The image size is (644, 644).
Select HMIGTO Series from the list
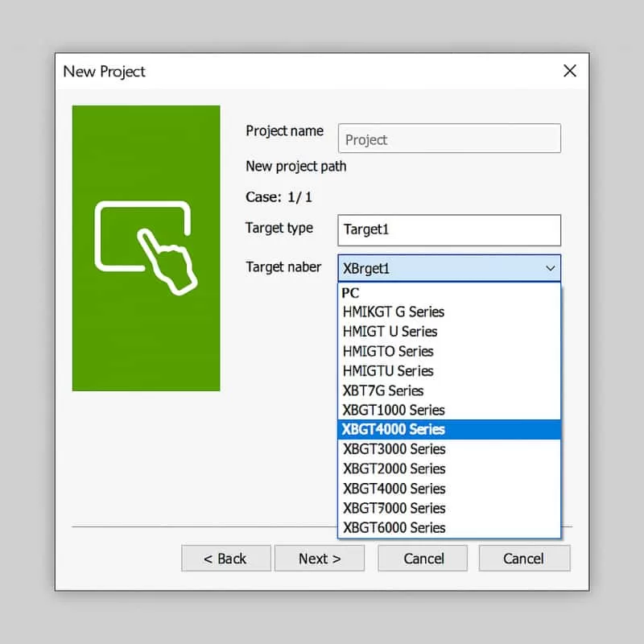[x=449, y=351]
